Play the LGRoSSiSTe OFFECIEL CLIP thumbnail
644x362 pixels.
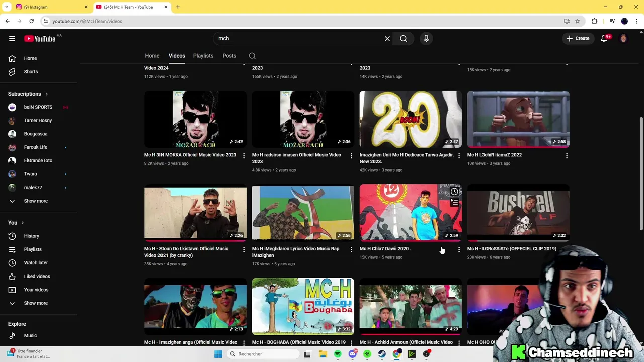pyautogui.click(x=518, y=212)
